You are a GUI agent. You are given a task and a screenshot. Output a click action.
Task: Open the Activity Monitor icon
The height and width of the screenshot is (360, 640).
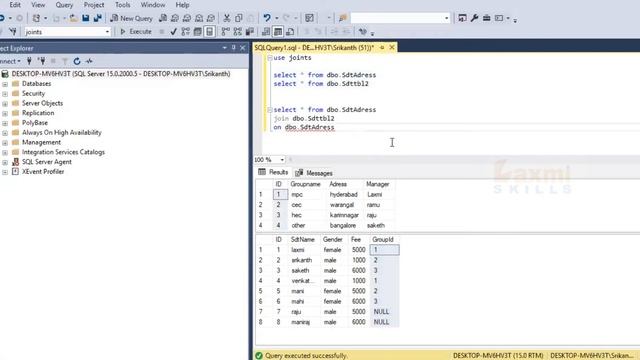click(x=309, y=18)
